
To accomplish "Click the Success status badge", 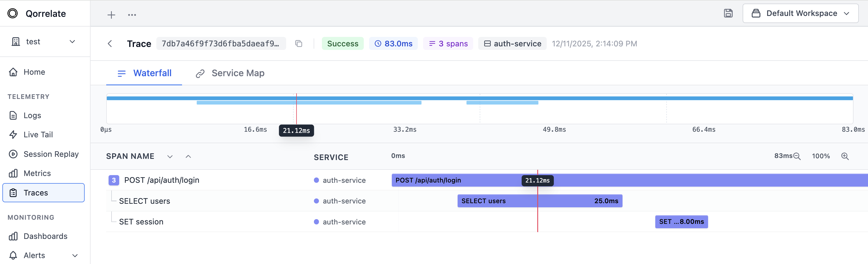I will (x=342, y=43).
